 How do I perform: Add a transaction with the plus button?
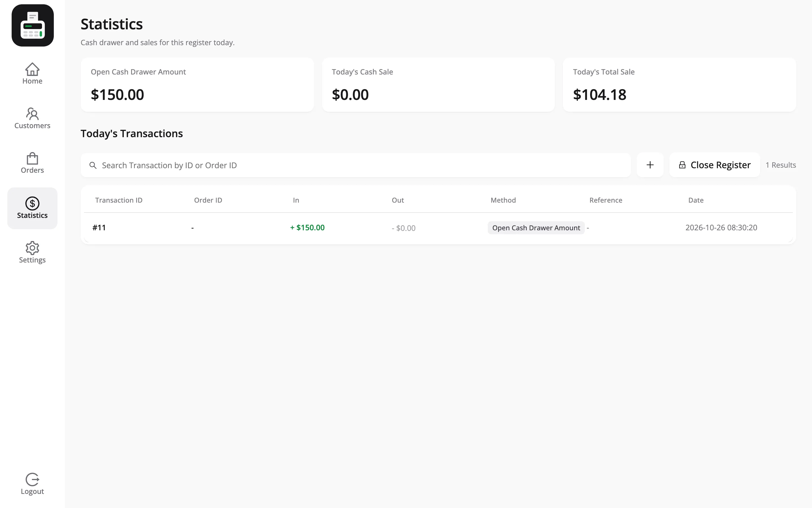tap(650, 165)
